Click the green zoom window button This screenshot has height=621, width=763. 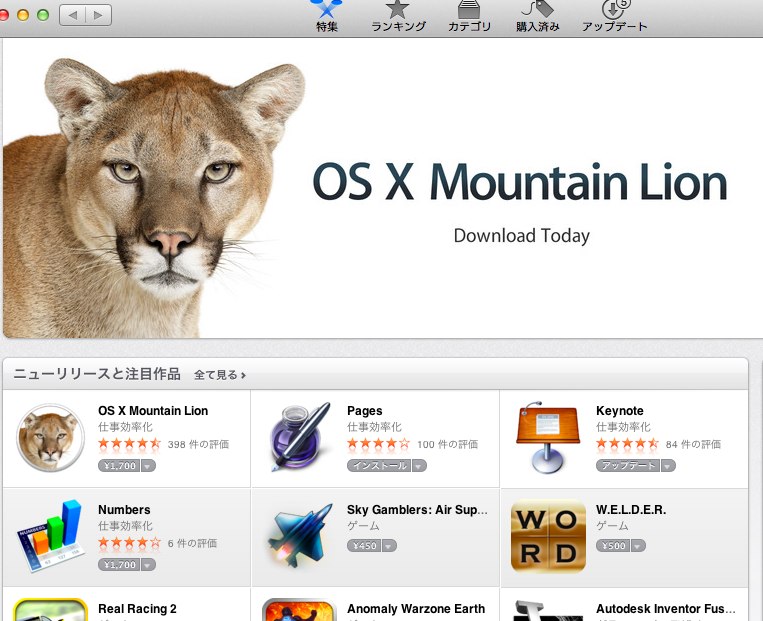[43, 15]
